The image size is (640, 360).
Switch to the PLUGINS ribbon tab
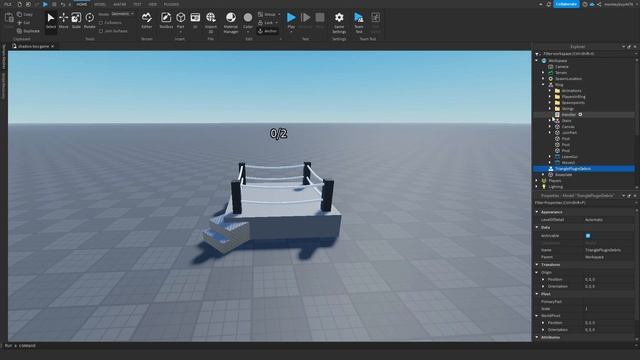pos(171,4)
